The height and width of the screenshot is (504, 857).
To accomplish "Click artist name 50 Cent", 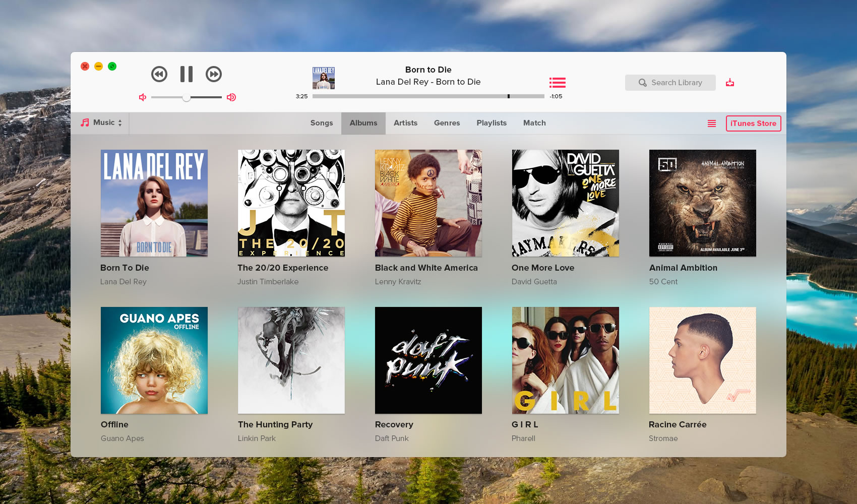I will (x=663, y=282).
